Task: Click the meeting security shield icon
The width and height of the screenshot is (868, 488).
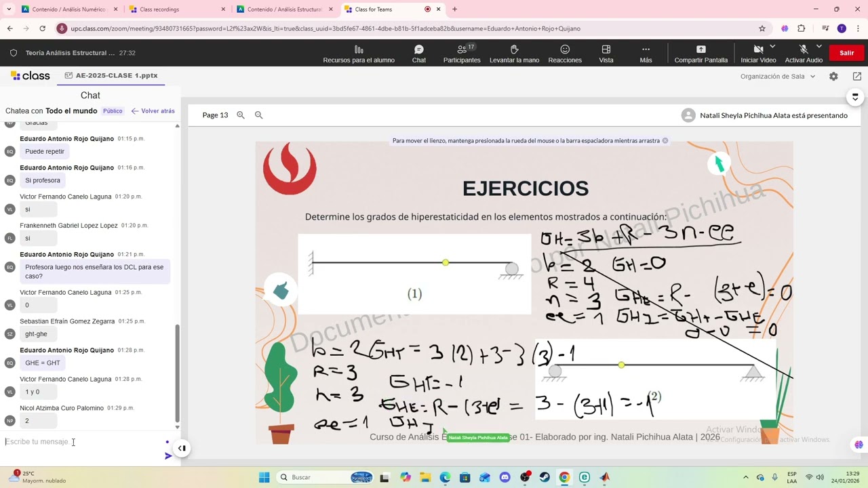Action: coord(14,53)
